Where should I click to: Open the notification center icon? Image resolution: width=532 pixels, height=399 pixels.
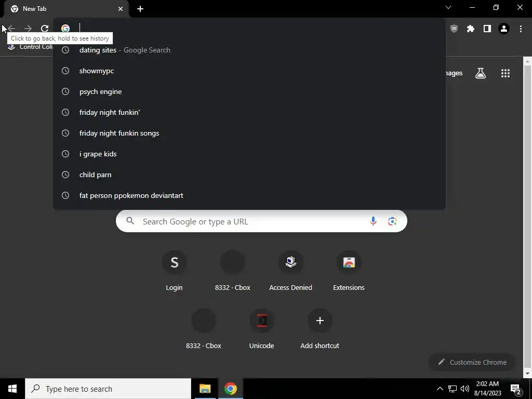(x=516, y=389)
